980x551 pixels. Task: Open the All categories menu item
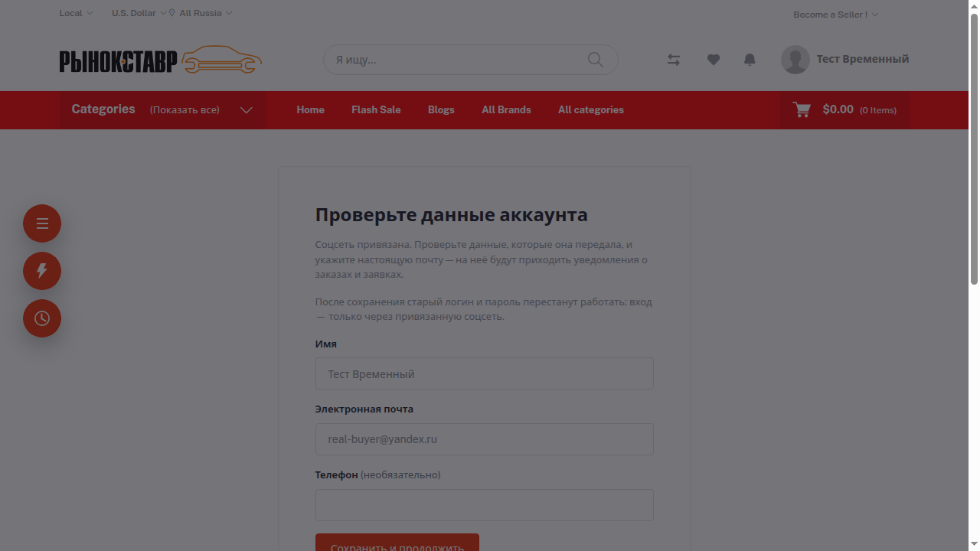(x=591, y=109)
